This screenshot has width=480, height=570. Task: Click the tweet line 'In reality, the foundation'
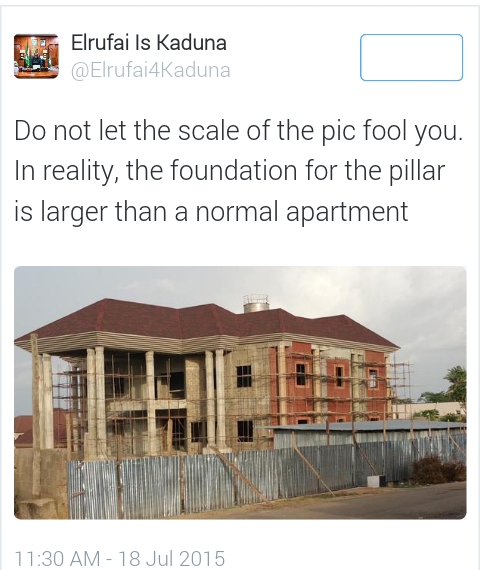230,171
